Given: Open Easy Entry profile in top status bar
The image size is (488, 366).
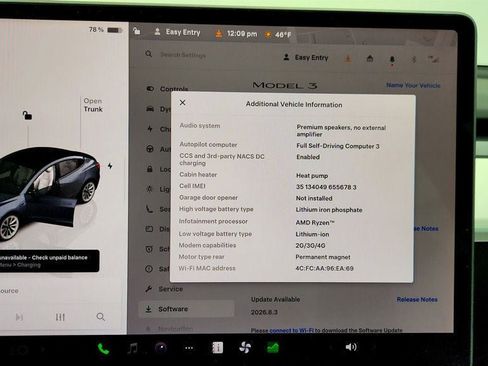Looking at the screenshot, I should pos(177,32).
